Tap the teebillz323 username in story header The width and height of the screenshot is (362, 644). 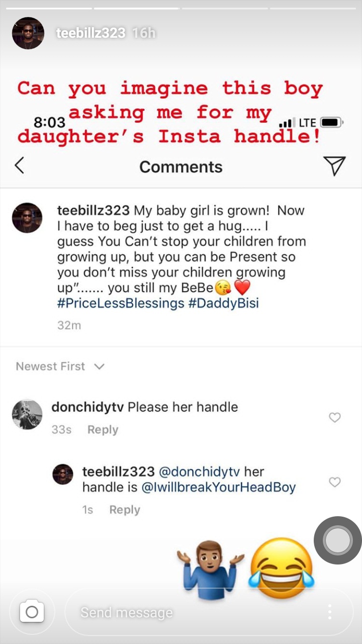(90, 33)
